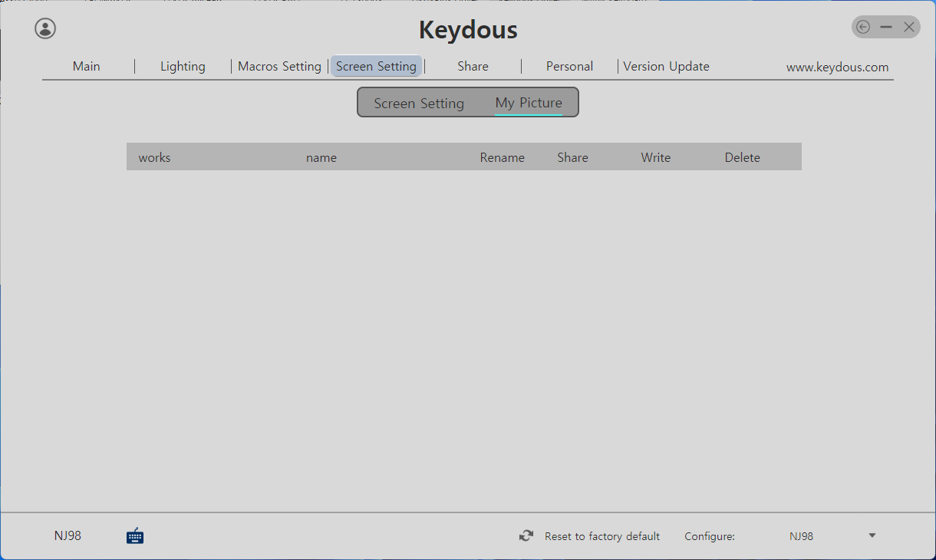
Task: Select the NJ98 value in Configure box
Action: pos(801,536)
